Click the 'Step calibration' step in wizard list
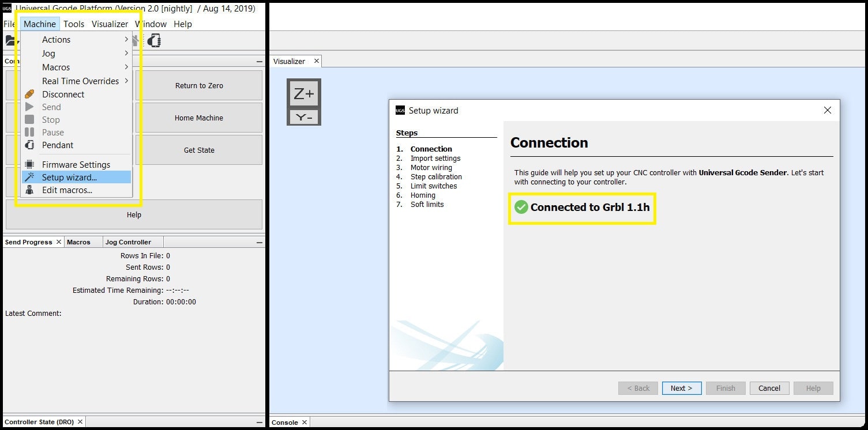 (436, 177)
